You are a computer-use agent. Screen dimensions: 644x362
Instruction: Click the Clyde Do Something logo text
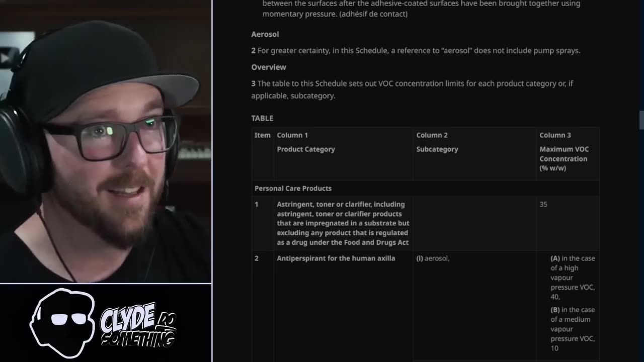click(138, 325)
